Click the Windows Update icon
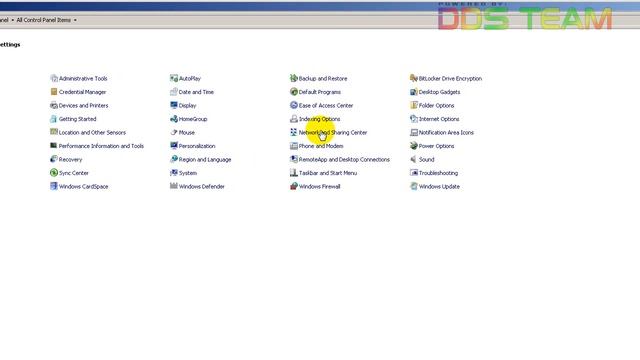Screen dimensions: 640x360 tap(414, 186)
